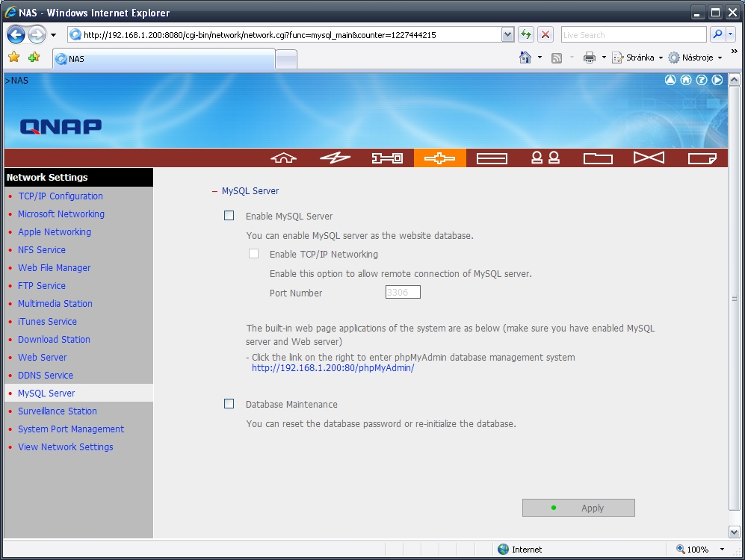Expand the address bar URL dropdown
Image resolution: width=745 pixels, height=560 pixels.
coord(508,34)
